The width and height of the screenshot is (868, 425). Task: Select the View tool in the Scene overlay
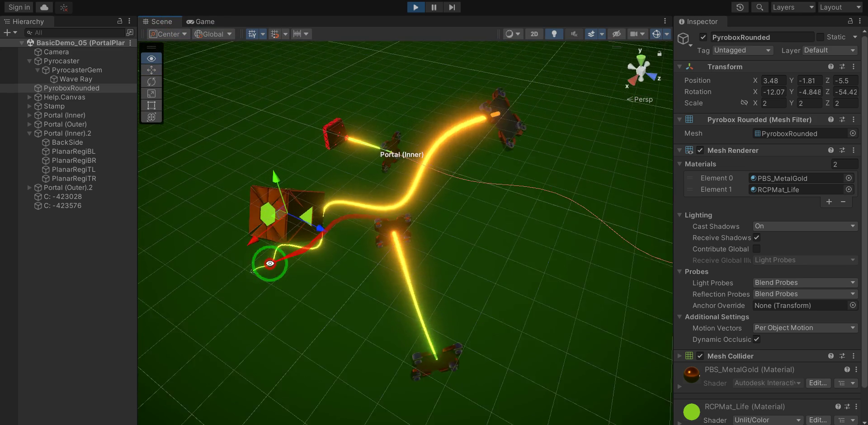point(151,58)
